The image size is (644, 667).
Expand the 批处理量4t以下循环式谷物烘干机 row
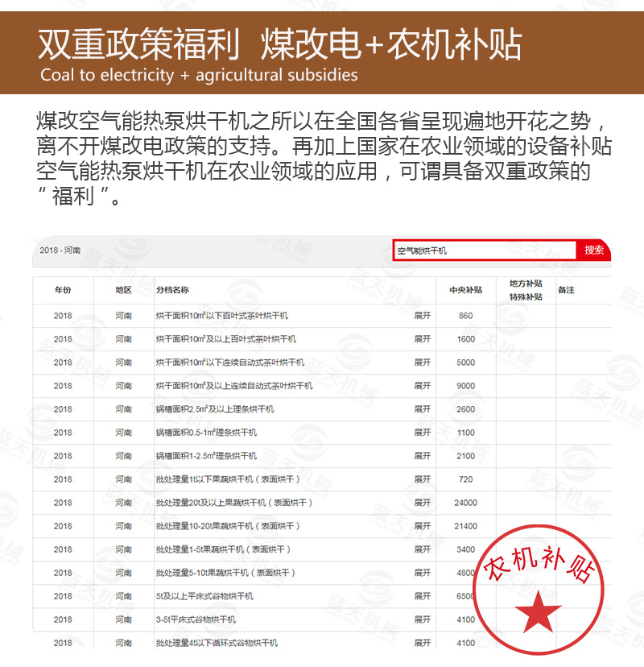click(421, 643)
